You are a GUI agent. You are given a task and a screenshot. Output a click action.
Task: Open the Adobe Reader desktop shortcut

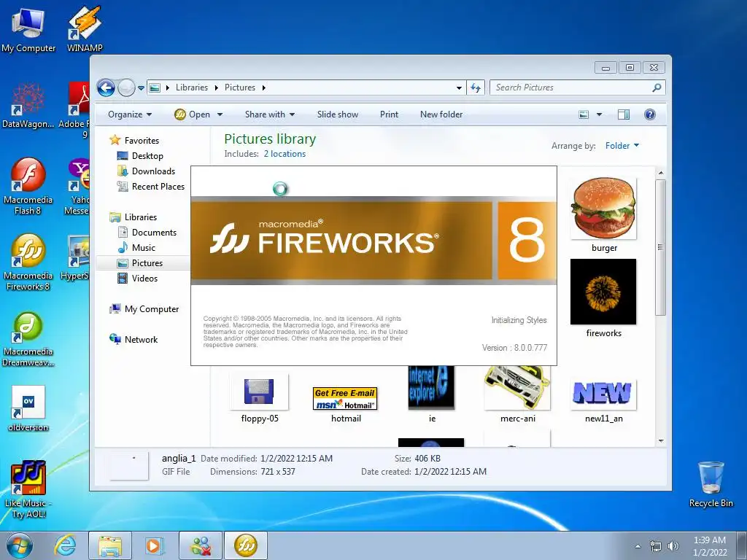(76, 109)
